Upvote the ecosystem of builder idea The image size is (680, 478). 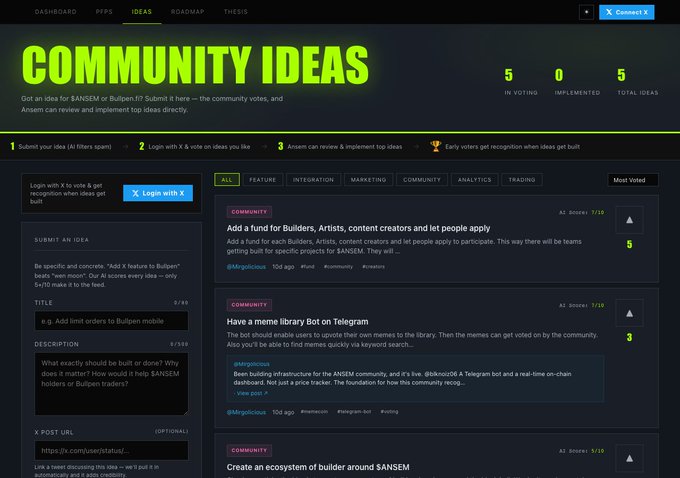click(629, 458)
